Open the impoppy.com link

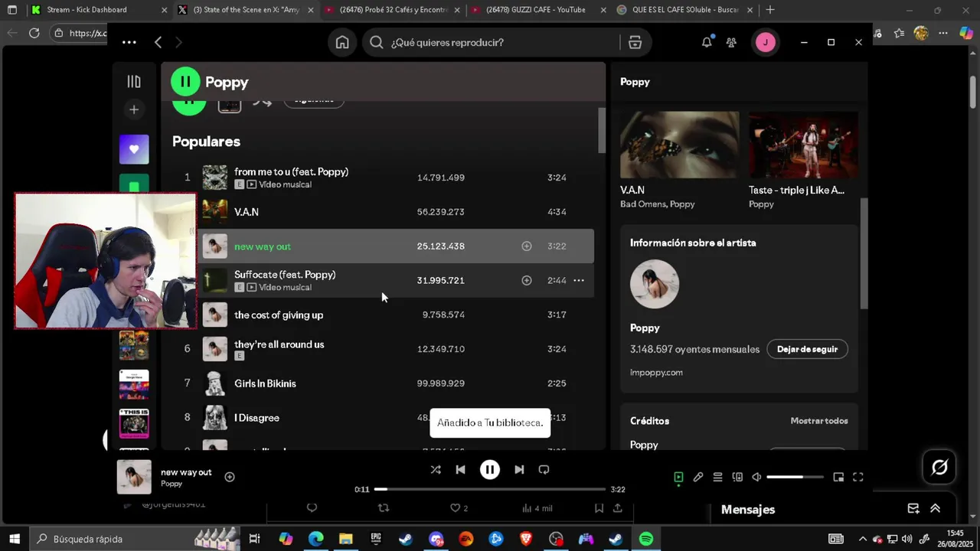pyautogui.click(x=656, y=373)
